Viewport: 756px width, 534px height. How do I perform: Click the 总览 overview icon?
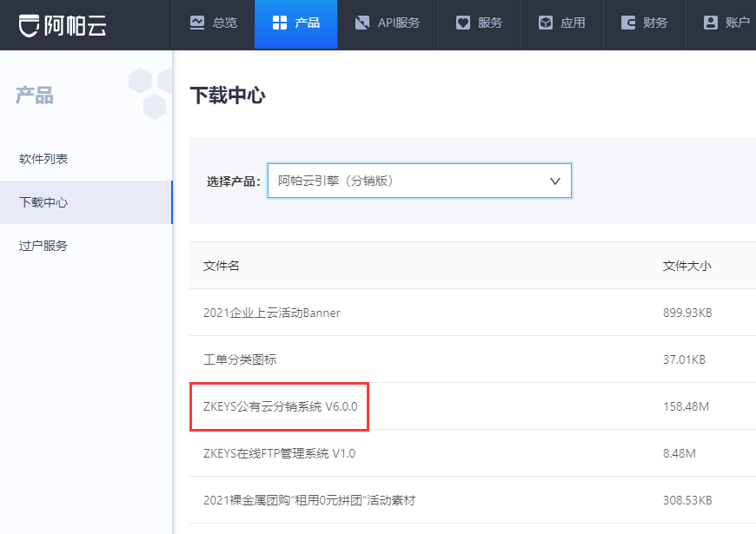197,23
